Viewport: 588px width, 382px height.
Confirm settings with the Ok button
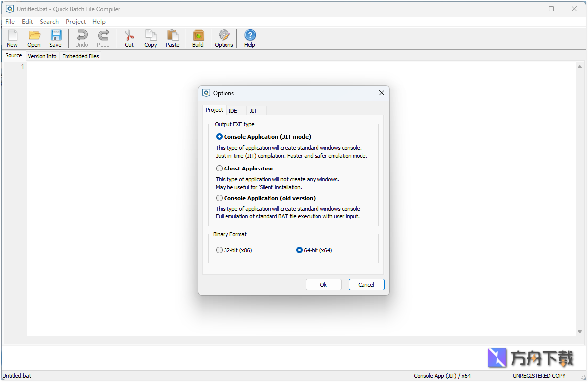(x=323, y=284)
